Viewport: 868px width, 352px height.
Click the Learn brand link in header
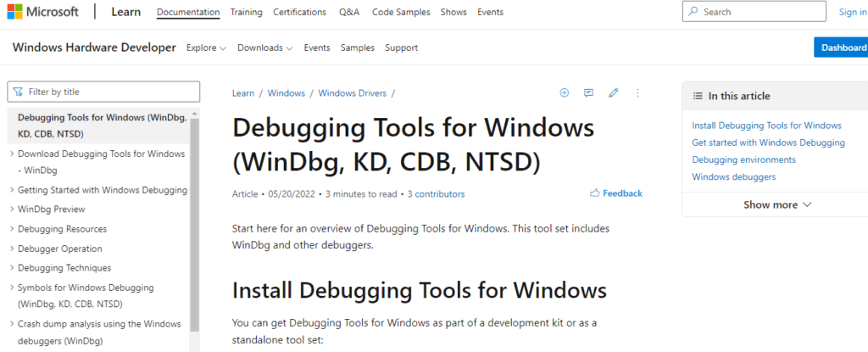tap(125, 12)
